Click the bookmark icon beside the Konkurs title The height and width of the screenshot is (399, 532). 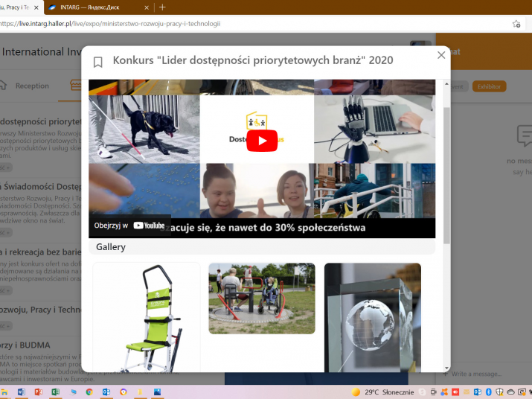98,62
